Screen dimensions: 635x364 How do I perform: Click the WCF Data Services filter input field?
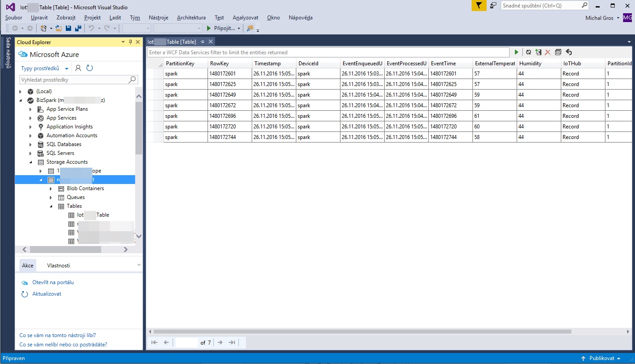point(329,52)
